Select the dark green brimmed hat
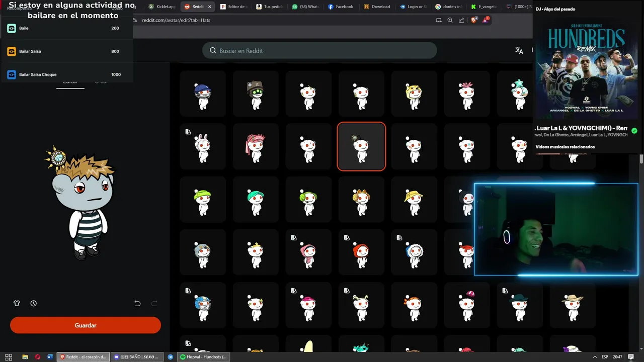This screenshot has width=644, height=362. (520, 305)
